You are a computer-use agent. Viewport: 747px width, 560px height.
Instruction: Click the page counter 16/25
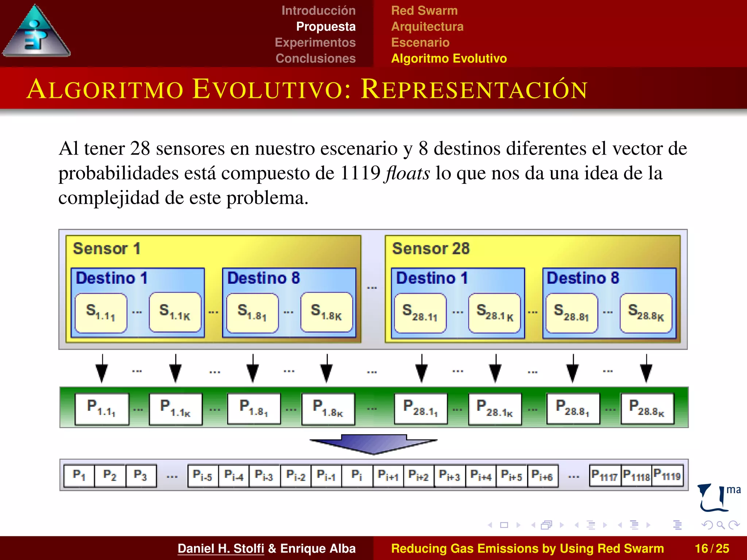tap(712, 548)
